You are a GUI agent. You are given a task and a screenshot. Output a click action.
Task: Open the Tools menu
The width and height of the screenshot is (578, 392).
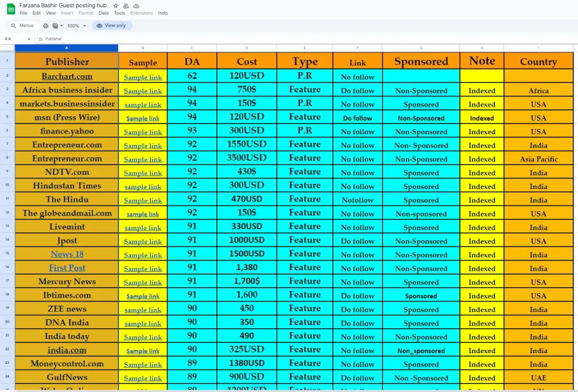tap(120, 13)
